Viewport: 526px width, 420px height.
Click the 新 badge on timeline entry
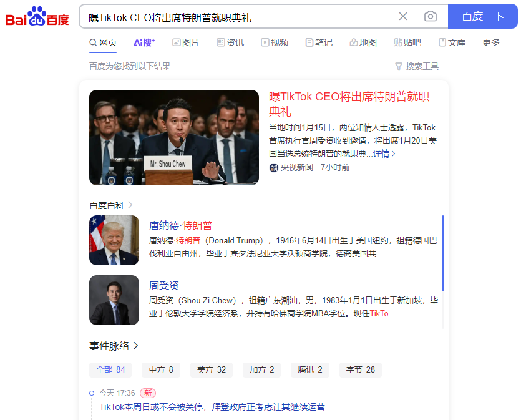[x=148, y=393]
